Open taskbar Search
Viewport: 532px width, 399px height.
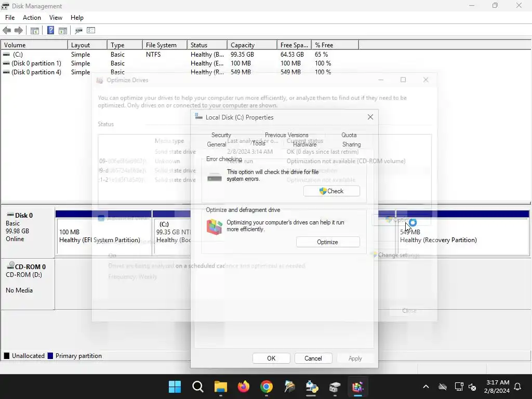coord(198,387)
